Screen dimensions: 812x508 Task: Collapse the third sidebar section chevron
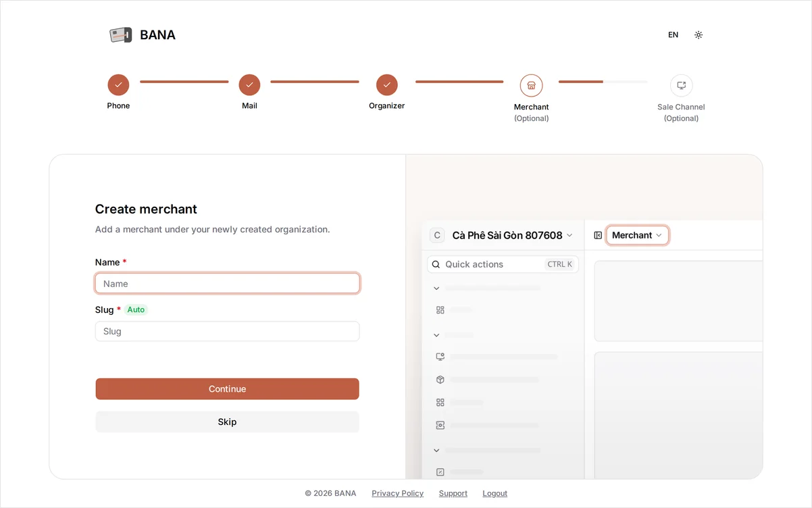436,451
